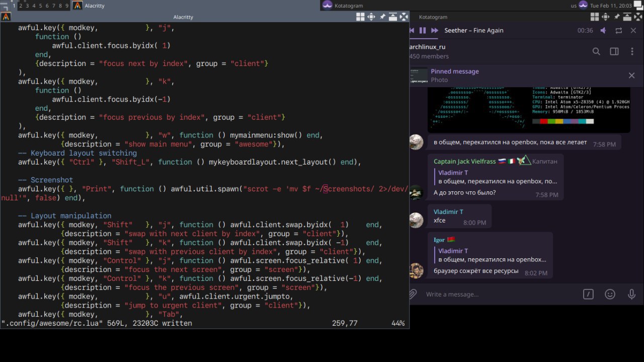
Task: Skip to the next track in Kotatogram player
Action: [435, 31]
